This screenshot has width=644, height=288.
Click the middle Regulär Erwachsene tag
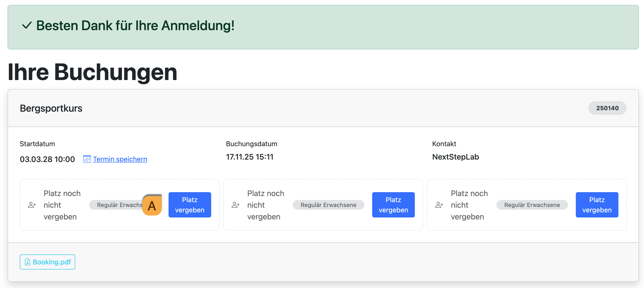click(x=328, y=205)
